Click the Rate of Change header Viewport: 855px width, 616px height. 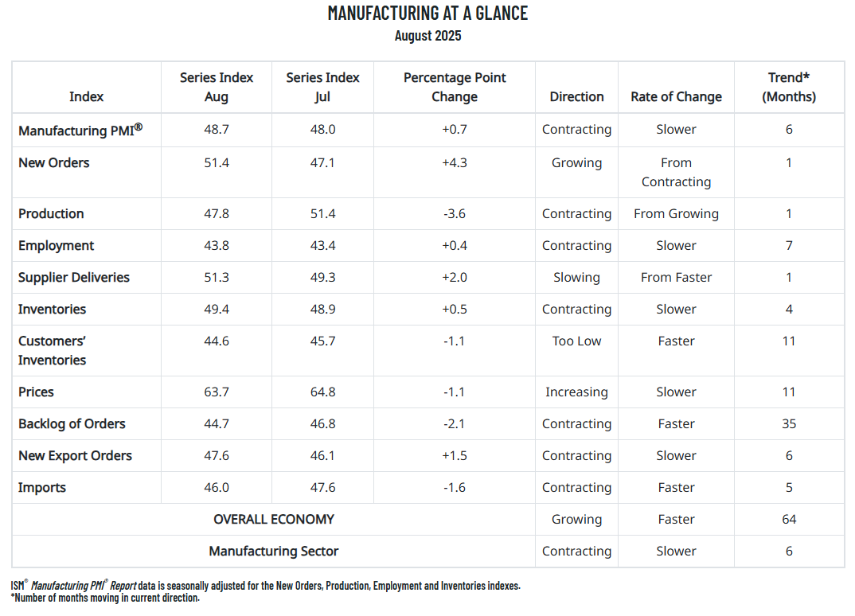[x=677, y=96]
